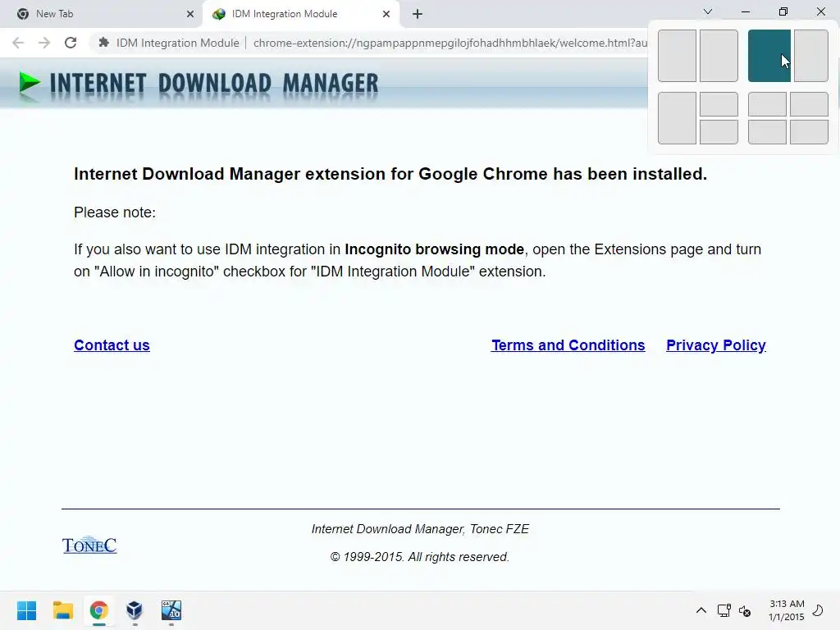
Task: Click the network display tray icon
Action: 724,610
